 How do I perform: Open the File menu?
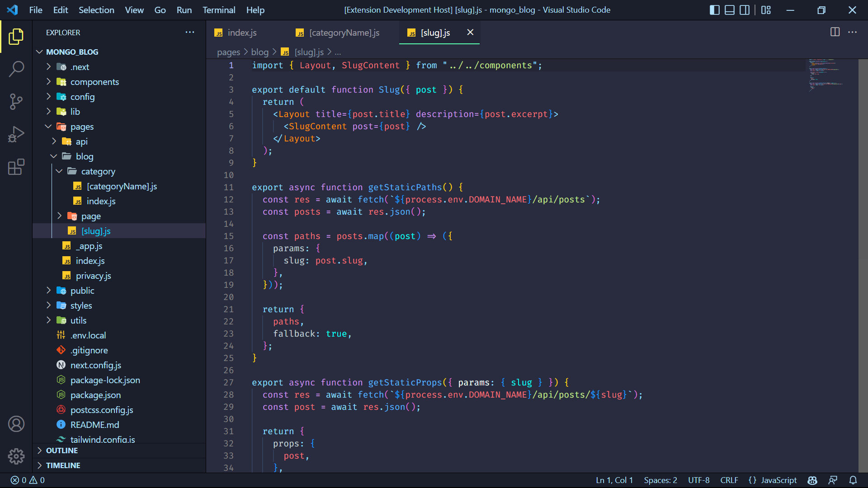coord(36,10)
